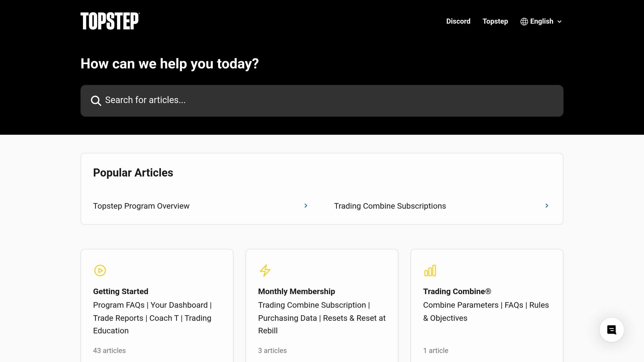Click the Getting Started play circle icon
644x362 pixels.
coord(100,270)
